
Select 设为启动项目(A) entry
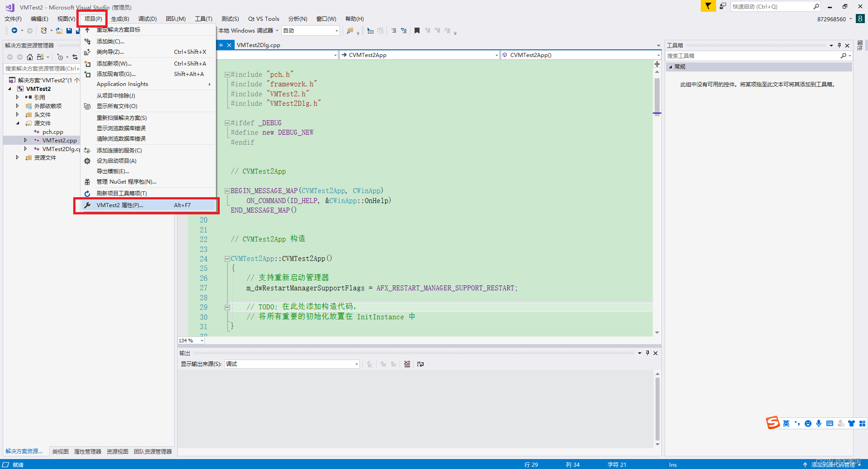148,161
